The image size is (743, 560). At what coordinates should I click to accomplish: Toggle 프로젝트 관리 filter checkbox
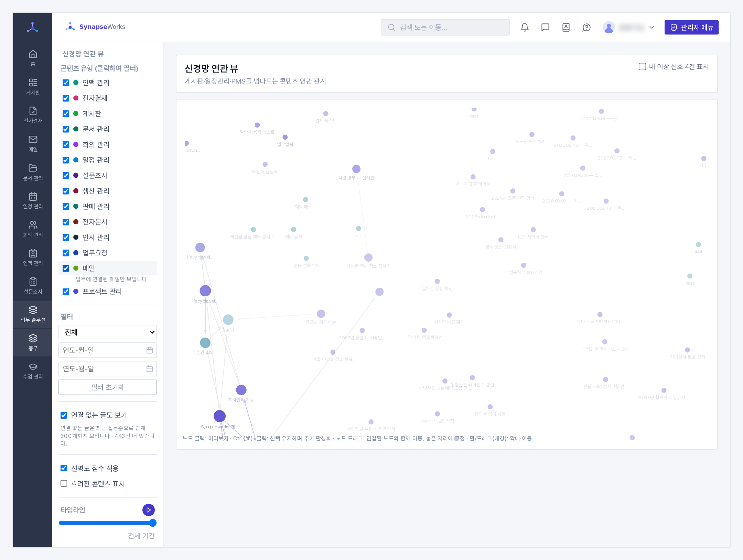66,292
